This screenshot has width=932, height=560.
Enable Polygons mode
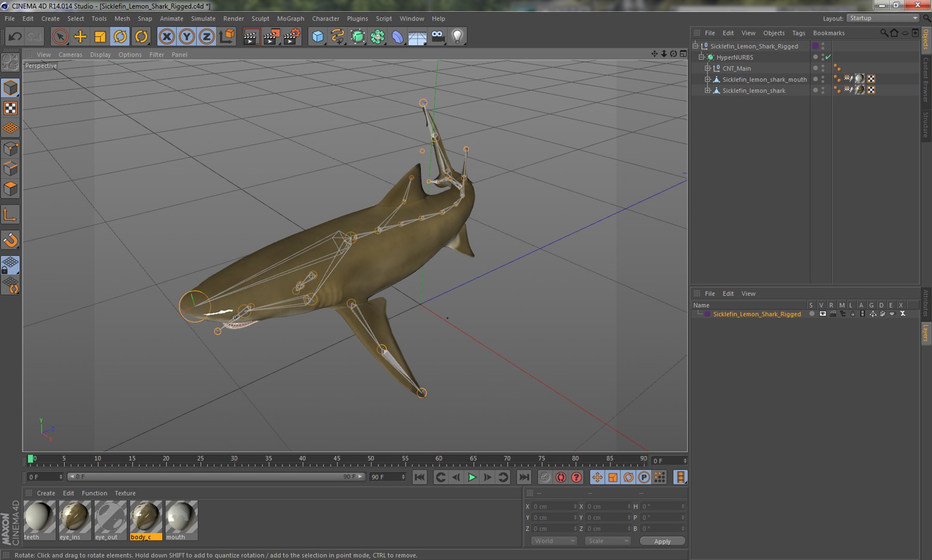[x=10, y=189]
